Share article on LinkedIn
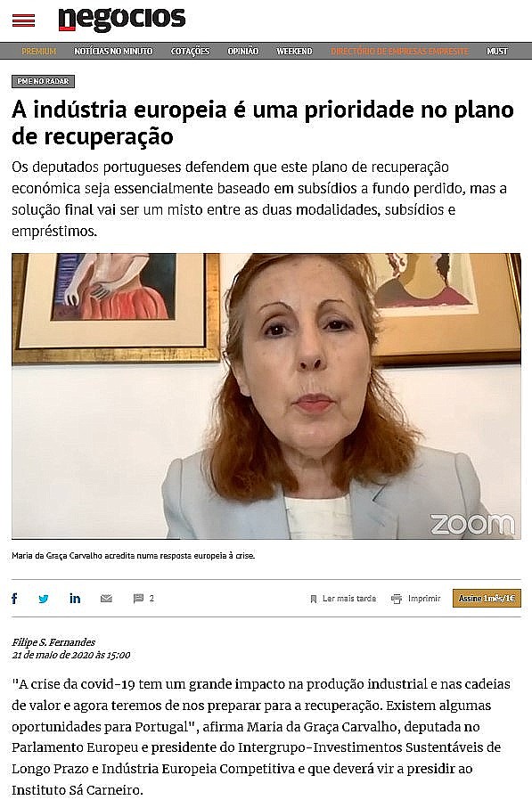 point(75,598)
